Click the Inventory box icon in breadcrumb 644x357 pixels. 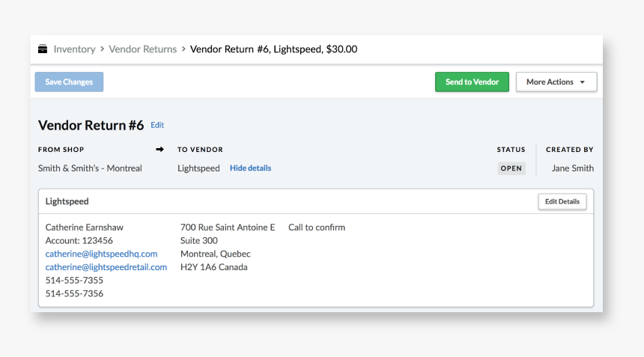click(43, 49)
